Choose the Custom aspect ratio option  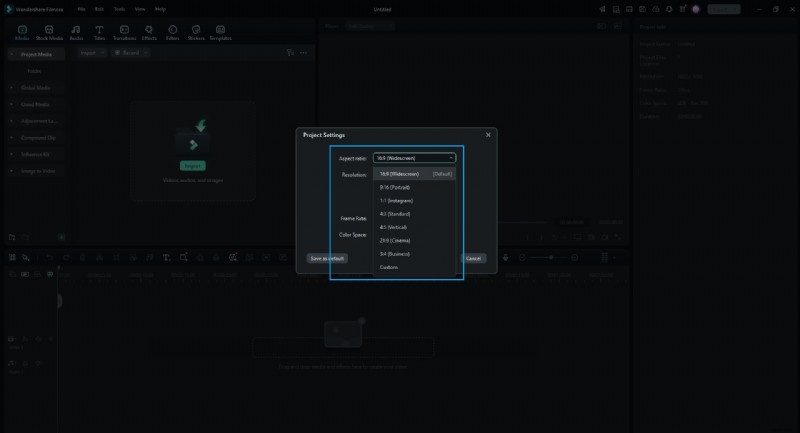pyautogui.click(x=389, y=267)
